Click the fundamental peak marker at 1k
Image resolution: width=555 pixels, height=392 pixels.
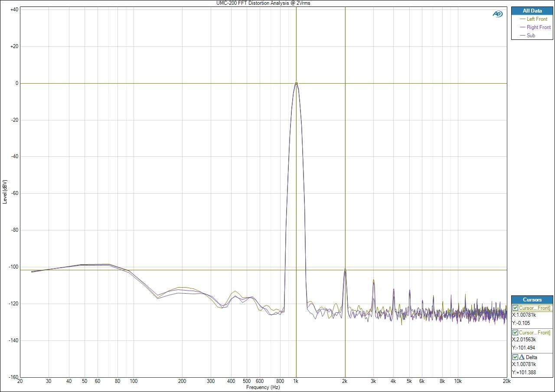pyautogui.click(x=296, y=83)
